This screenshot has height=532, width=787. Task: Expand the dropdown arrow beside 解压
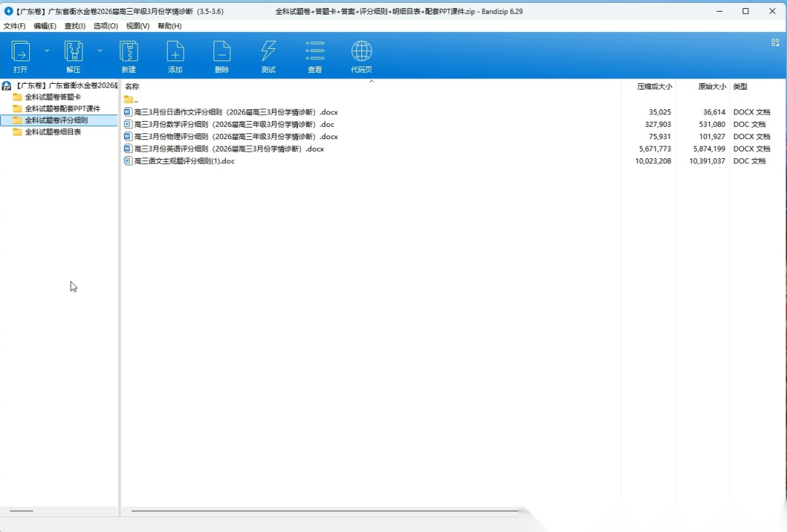[100, 51]
